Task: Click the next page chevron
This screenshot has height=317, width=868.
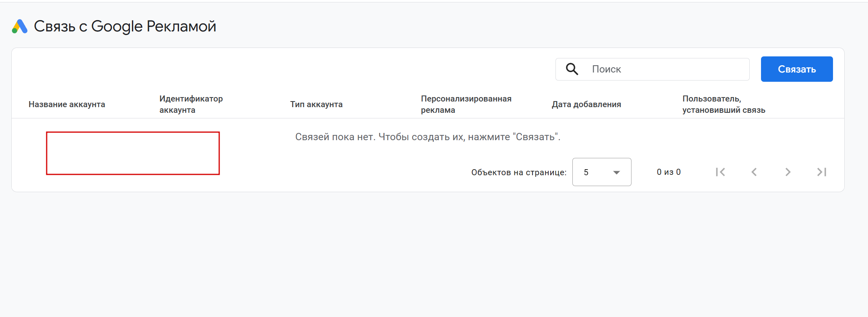Action: pyautogui.click(x=788, y=172)
